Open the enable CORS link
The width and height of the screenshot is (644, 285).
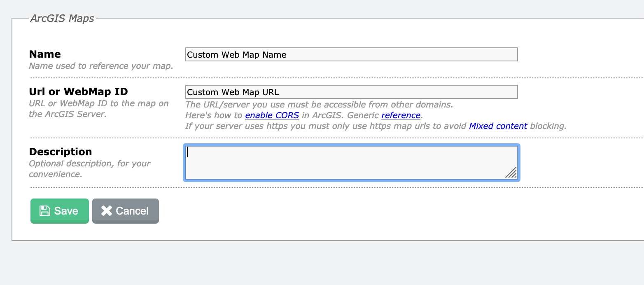[x=272, y=115]
